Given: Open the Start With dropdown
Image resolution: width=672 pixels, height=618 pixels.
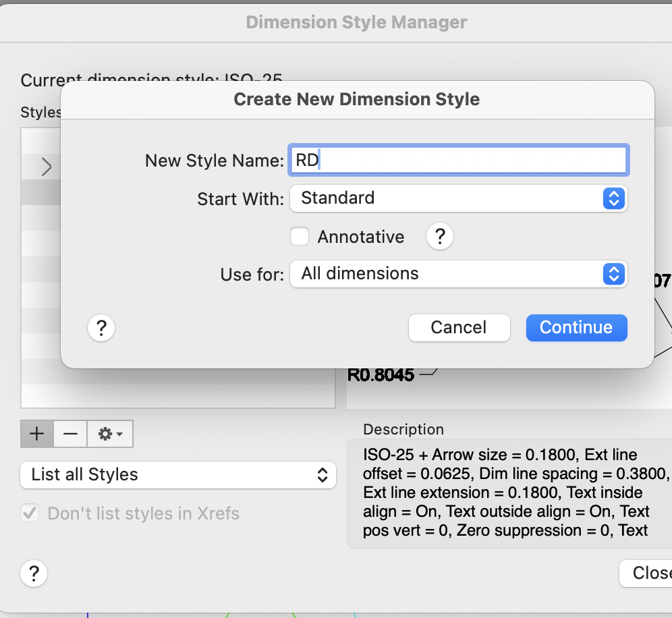Looking at the screenshot, I should click(x=459, y=198).
